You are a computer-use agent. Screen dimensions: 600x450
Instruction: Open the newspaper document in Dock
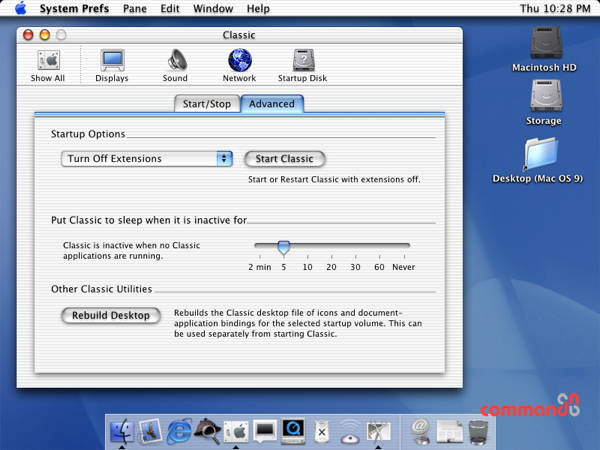coord(450,432)
